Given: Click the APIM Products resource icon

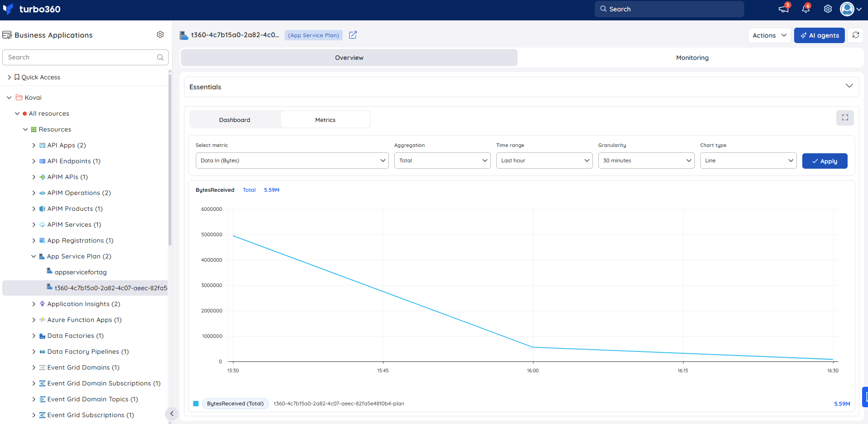Looking at the screenshot, I should pyautogui.click(x=42, y=209).
